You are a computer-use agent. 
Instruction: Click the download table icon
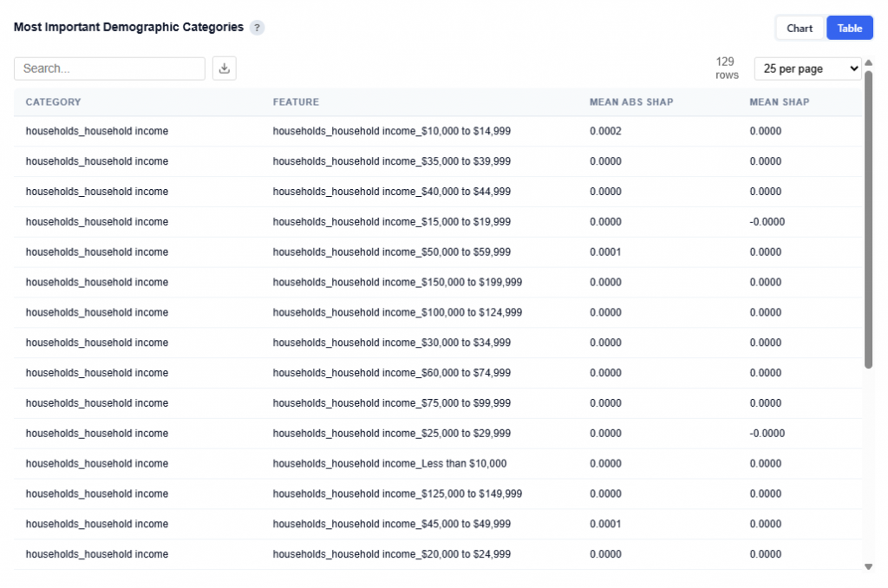[225, 69]
